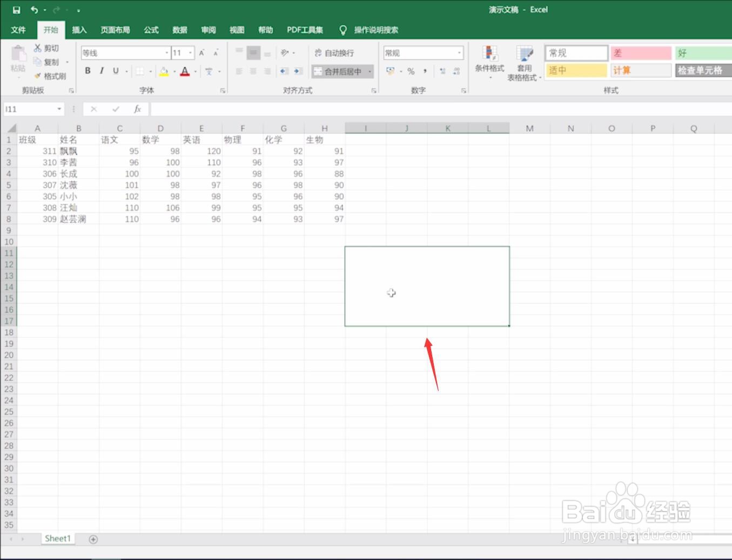Decrease font size with the small A icon

point(216,53)
